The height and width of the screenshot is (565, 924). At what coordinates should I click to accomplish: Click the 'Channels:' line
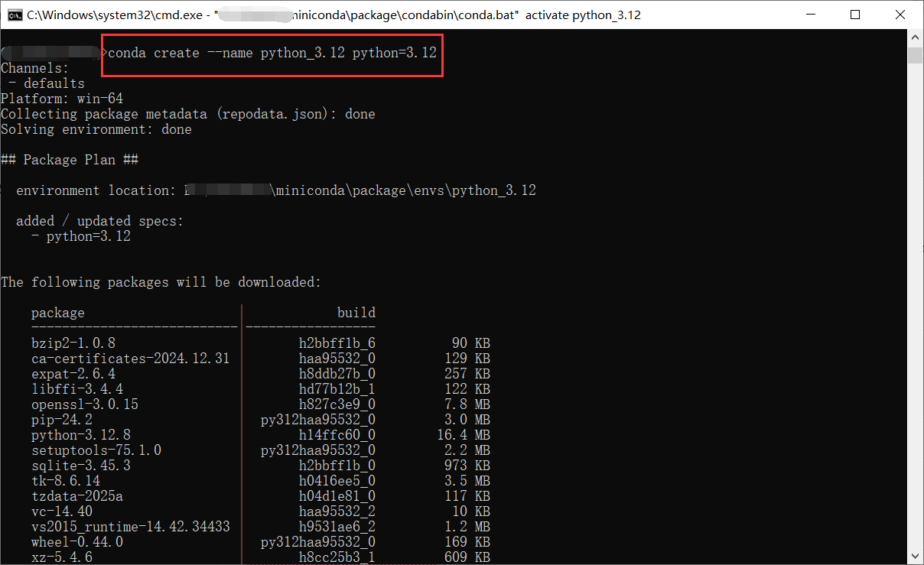coord(34,68)
